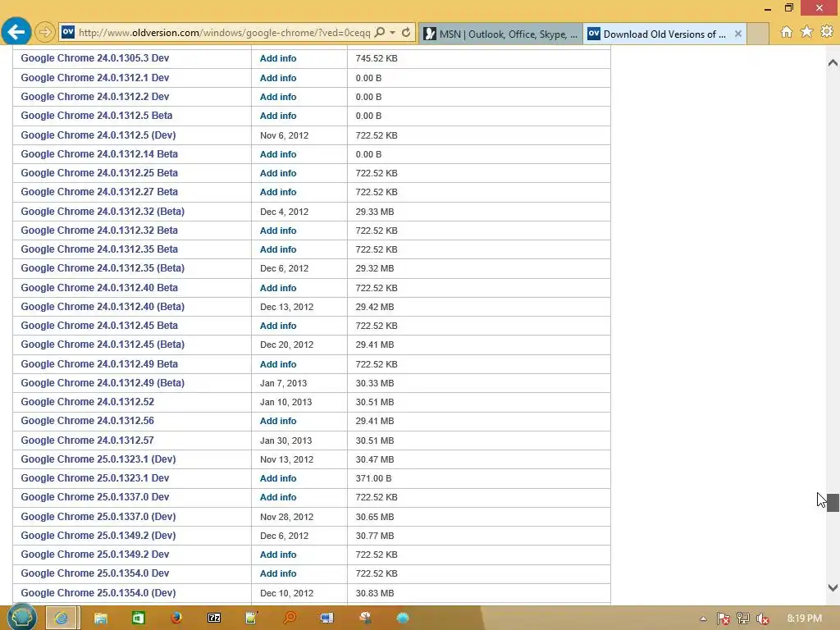This screenshot has height=630, width=840.
Task: Open Google Chrome 24.0.1312.57 link
Action: coord(87,441)
